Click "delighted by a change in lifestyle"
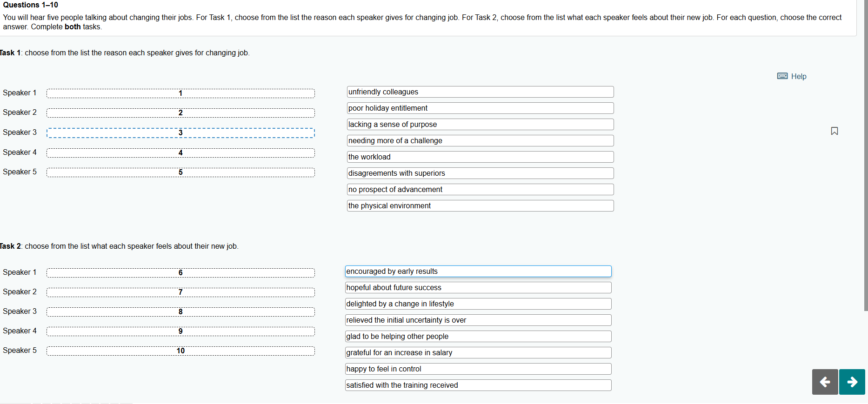 (478, 304)
